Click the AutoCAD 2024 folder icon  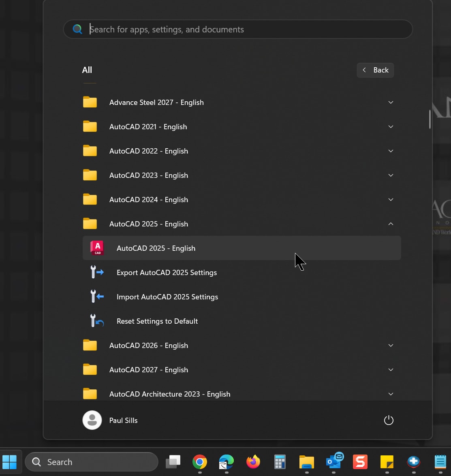pos(90,199)
